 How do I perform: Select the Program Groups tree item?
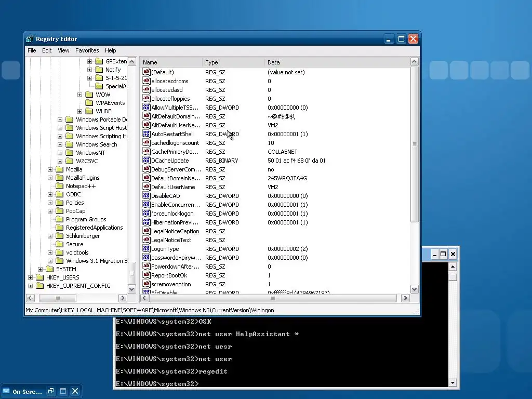click(86, 219)
